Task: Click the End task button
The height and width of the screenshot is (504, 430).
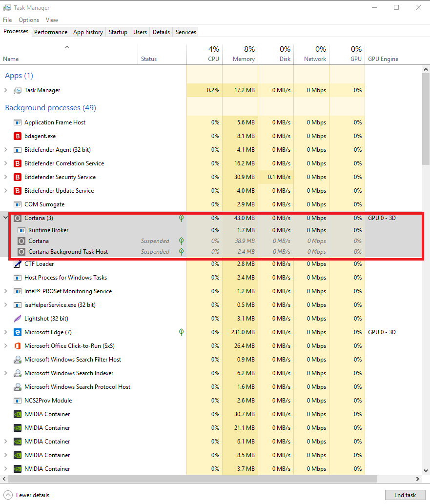Action: pos(405,495)
